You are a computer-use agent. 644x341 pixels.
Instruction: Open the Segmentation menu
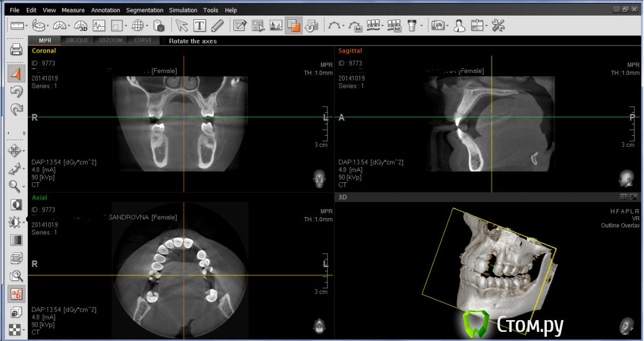145,10
